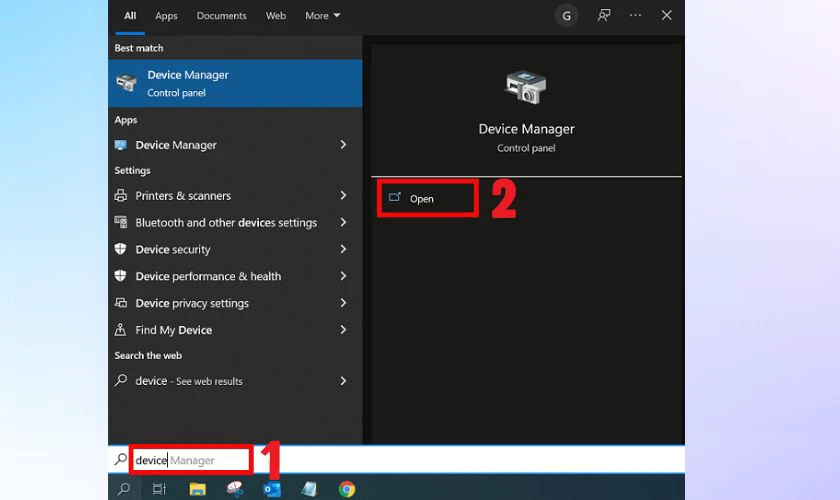Click the Find My Device person icon
Screen dimensions: 840x500
(x=121, y=330)
